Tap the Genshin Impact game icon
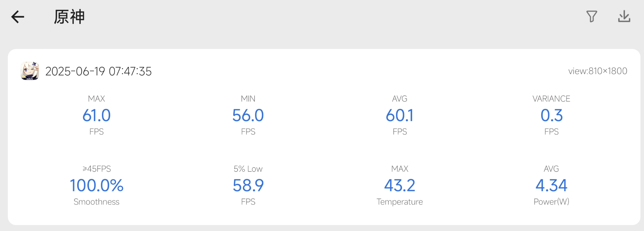Screen dimensions: 644x231 30,71
